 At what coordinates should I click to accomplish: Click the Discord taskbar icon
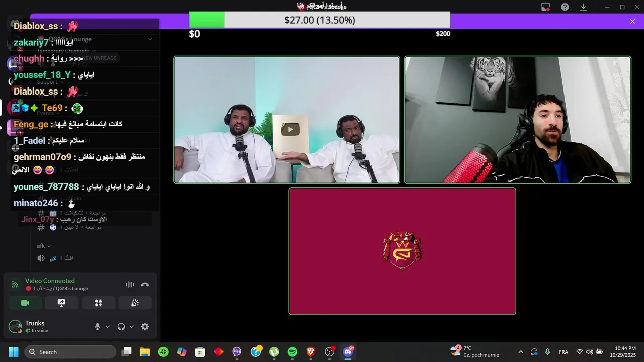pos(348,352)
